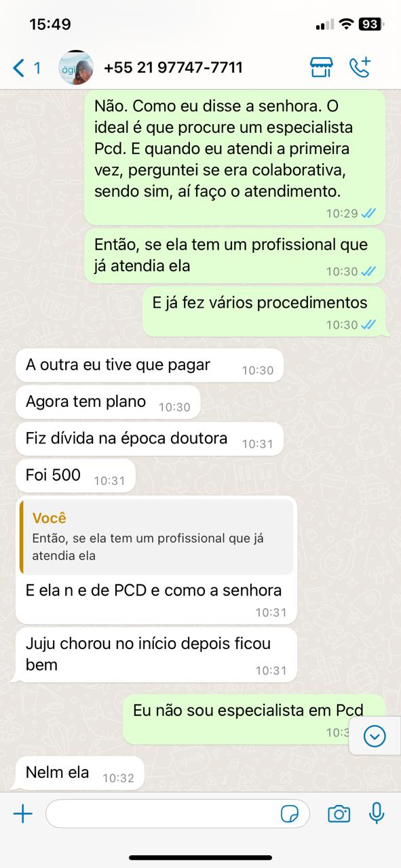
Task: Jump to latest messages with down chevron
Action: 375,736
